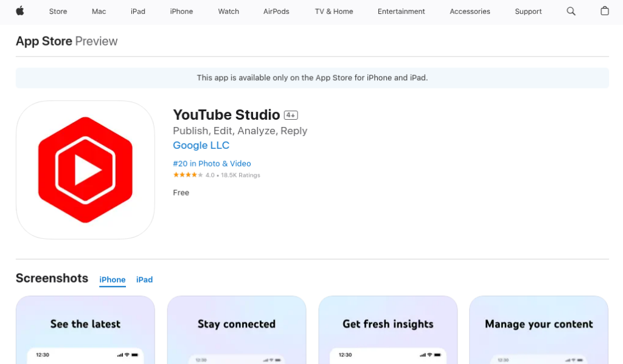Click the 4+ age rating badge
This screenshot has height=364, width=623.
pos(291,114)
